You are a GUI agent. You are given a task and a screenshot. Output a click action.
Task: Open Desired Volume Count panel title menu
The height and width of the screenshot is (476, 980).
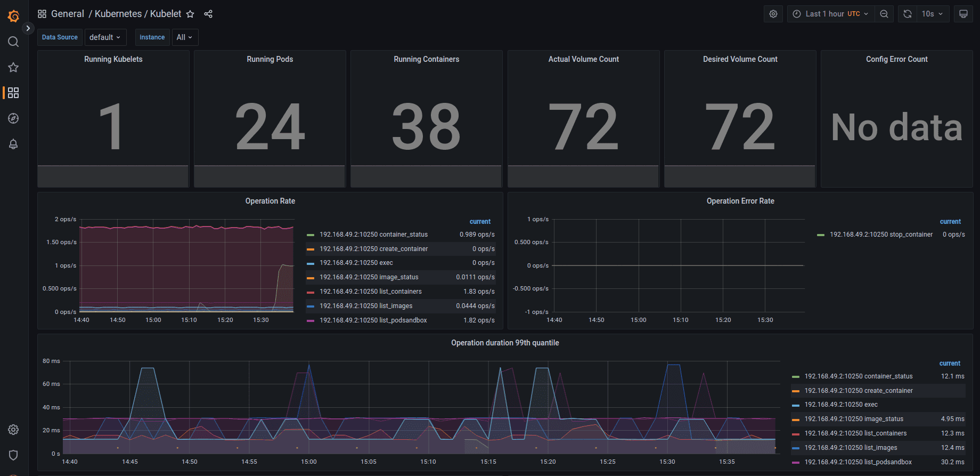pyautogui.click(x=740, y=59)
